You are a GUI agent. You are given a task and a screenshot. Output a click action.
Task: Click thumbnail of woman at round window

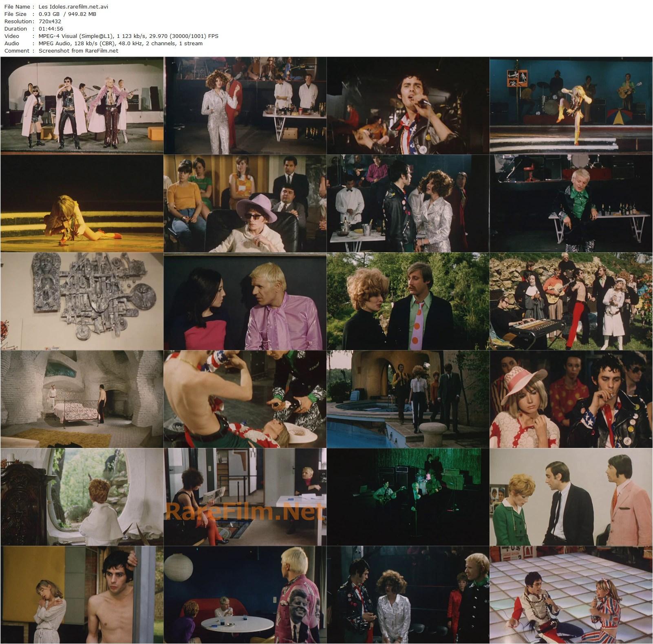pyautogui.click(x=82, y=497)
